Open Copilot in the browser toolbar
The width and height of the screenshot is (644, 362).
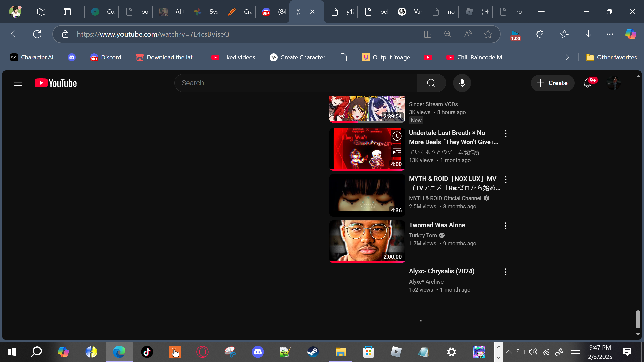pos(631,34)
